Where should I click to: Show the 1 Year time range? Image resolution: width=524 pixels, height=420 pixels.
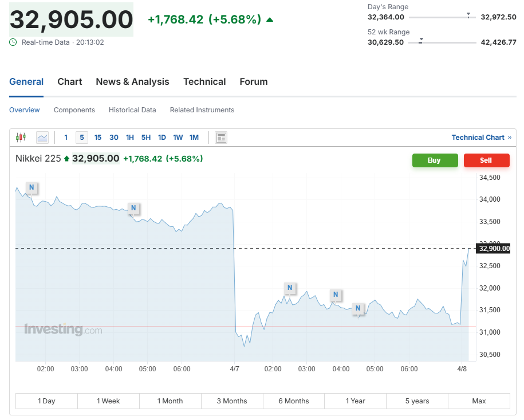coord(355,401)
